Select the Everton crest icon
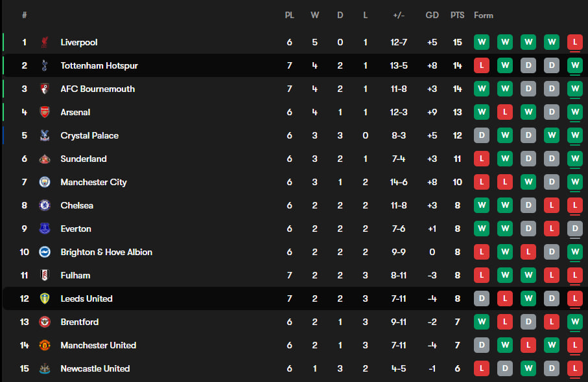This screenshot has width=588, height=382. [x=45, y=229]
